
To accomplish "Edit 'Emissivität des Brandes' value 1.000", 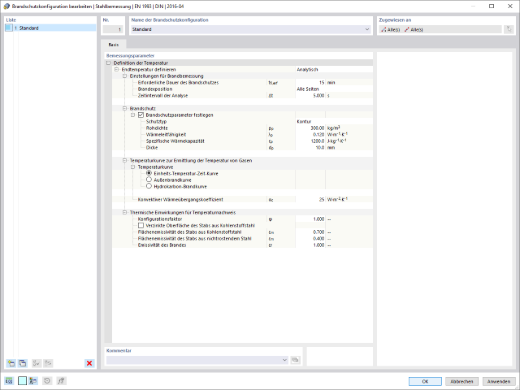I will coord(310,245).
